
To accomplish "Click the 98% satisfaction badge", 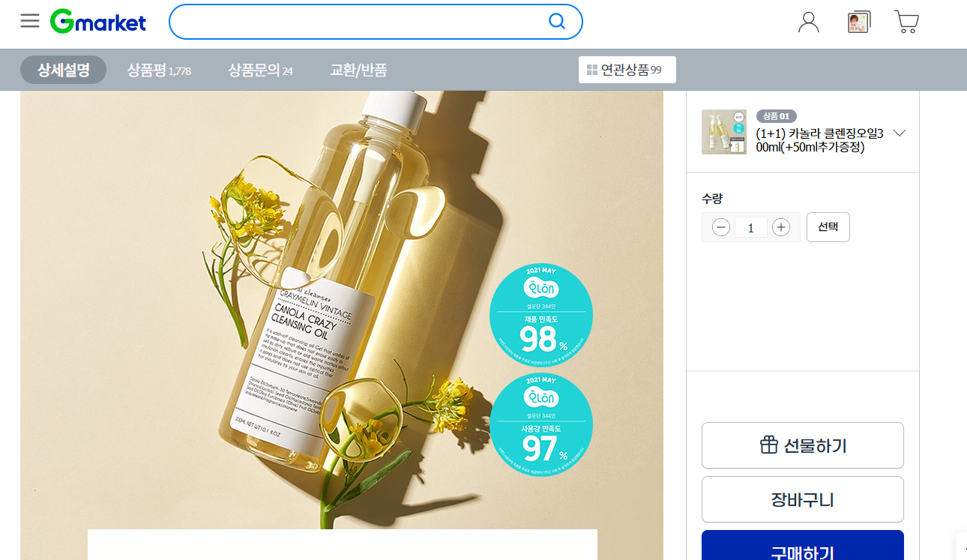I will (541, 315).
